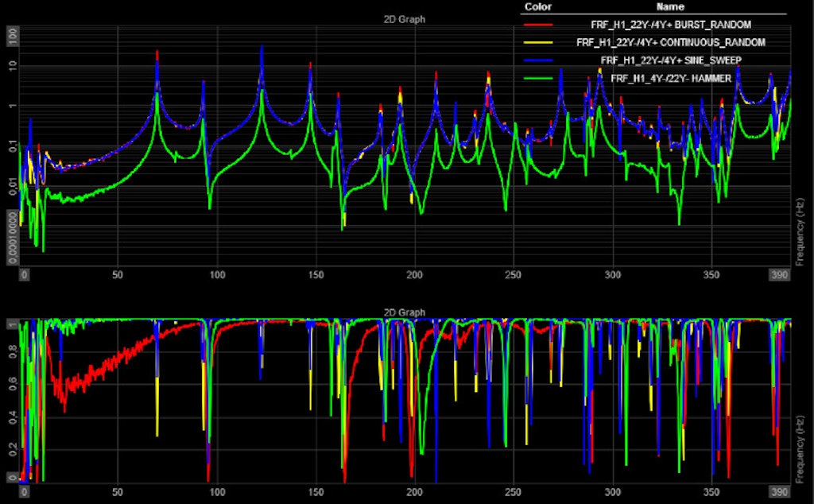This screenshot has width=814, height=504.
Task: Click the 0.01 label on the FRF y-axis
Action: (13, 186)
